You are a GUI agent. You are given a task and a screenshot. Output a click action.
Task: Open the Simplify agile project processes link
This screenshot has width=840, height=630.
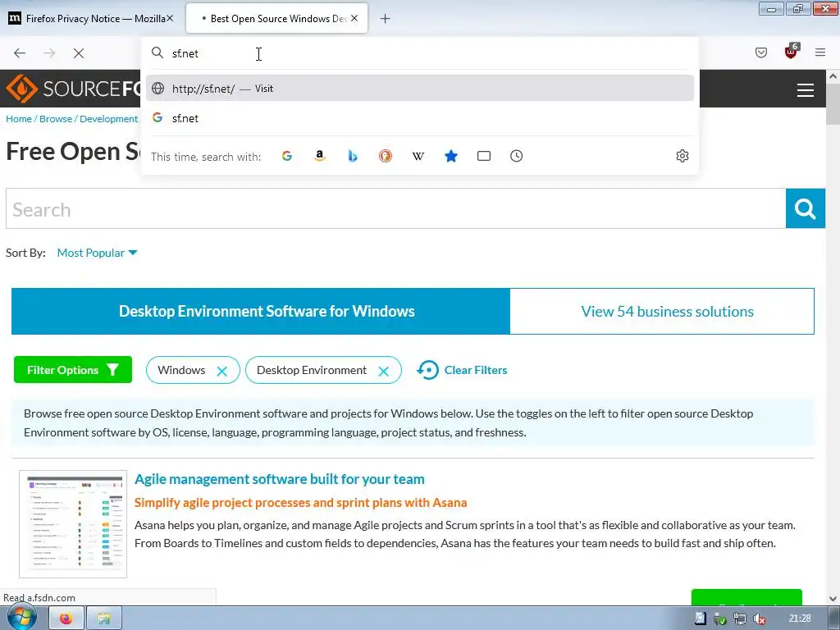point(300,503)
